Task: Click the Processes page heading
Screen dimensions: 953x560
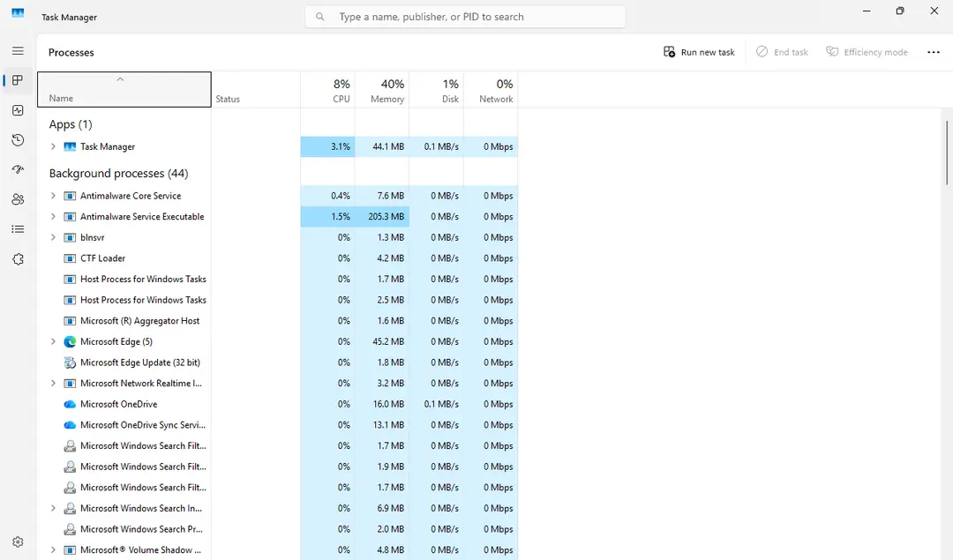Action: coord(71,53)
